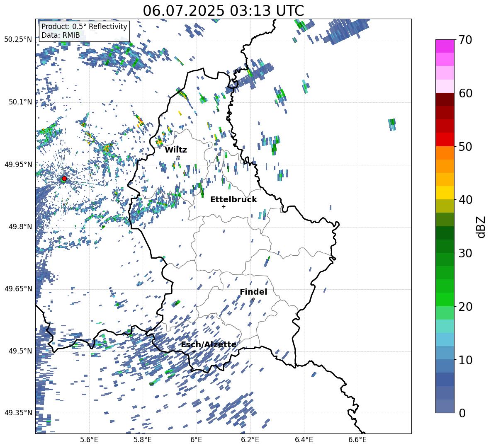Viewport: 491px width, 448px height.
Task: Click the plot title timestamp 06.07.2025 03:13 UTC
Action: pyautogui.click(x=223, y=11)
